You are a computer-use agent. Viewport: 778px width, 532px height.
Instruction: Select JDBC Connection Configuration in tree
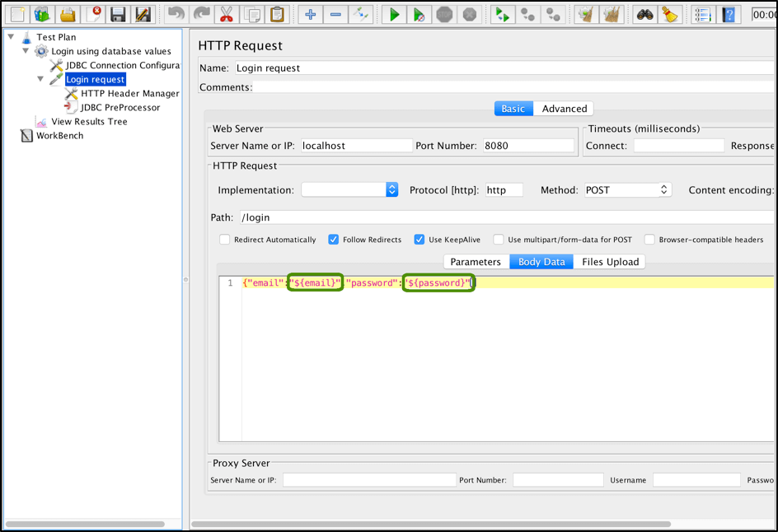123,65
